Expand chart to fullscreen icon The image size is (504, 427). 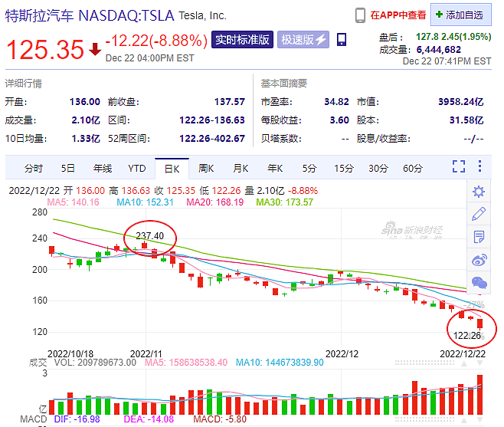point(459,166)
